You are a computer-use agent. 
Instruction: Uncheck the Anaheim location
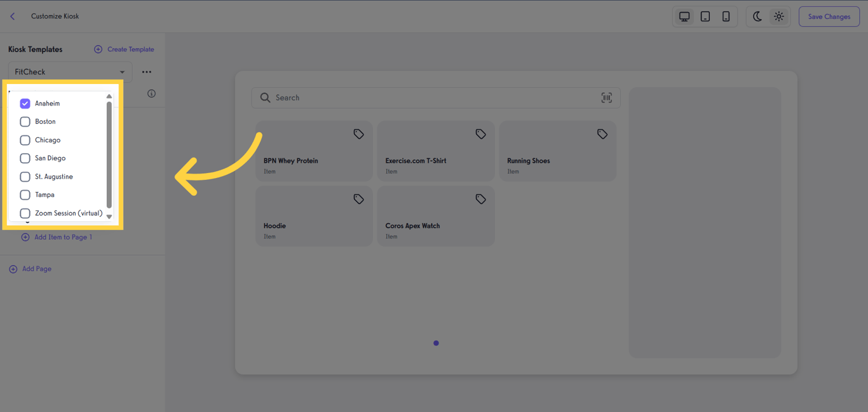[25, 103]
